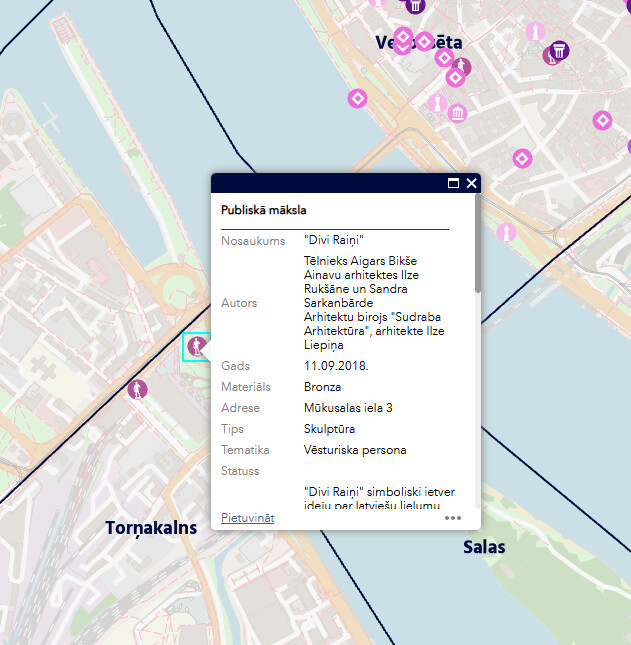Click the popup's vertical scrollbar

coord(477,260)
